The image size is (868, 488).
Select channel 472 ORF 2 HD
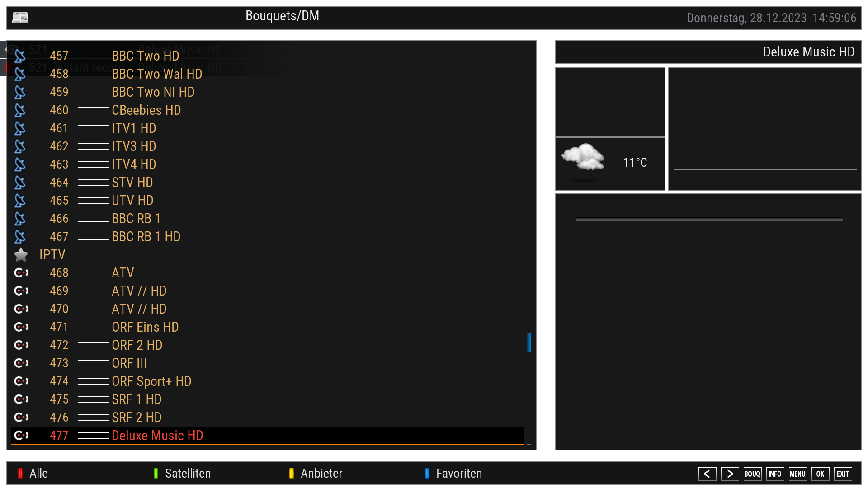point(137,345)
